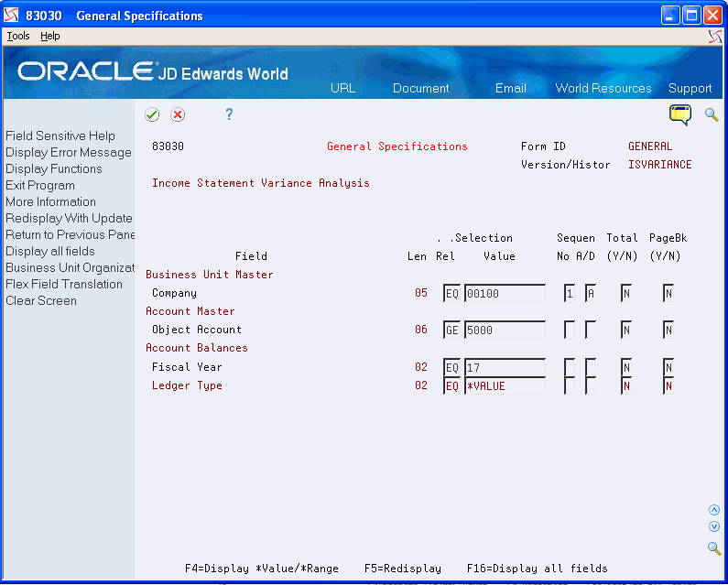
Task: Click Fiscal Year PageBk Y/N field
Action: pyautogui.click(x=668, y=367)
